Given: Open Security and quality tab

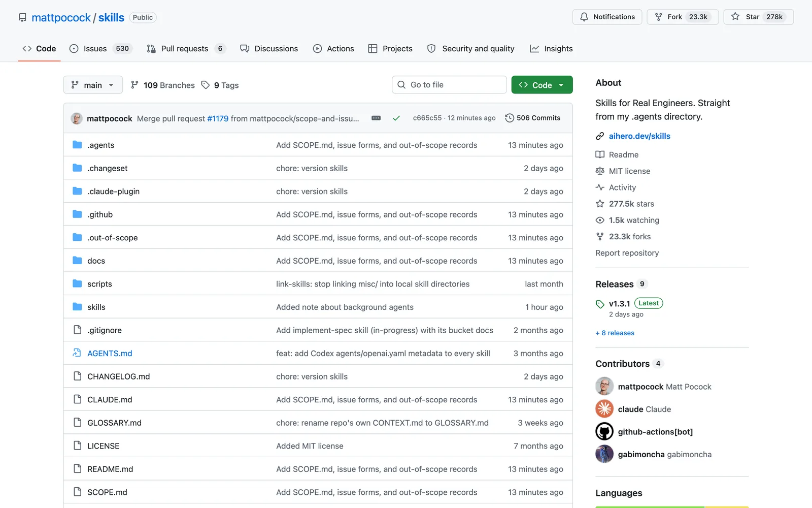Looking at the screenshot, I should click(471, 49).
